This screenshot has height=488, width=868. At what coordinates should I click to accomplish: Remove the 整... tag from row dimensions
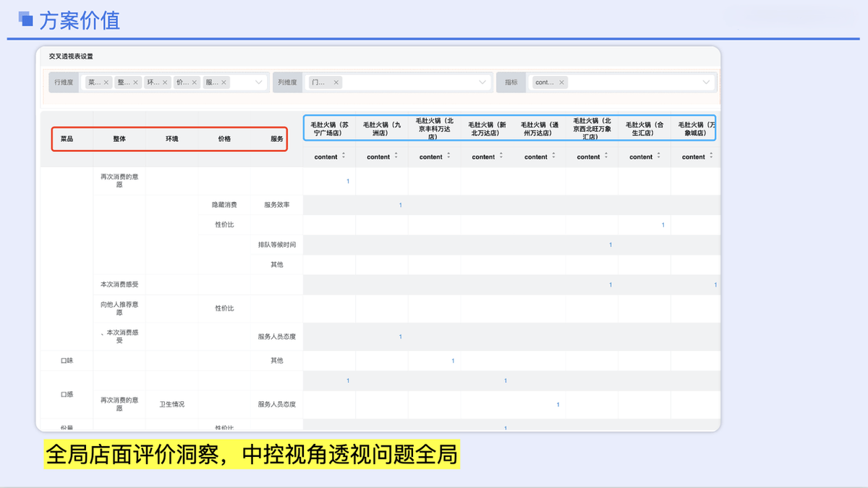(135, 82)
